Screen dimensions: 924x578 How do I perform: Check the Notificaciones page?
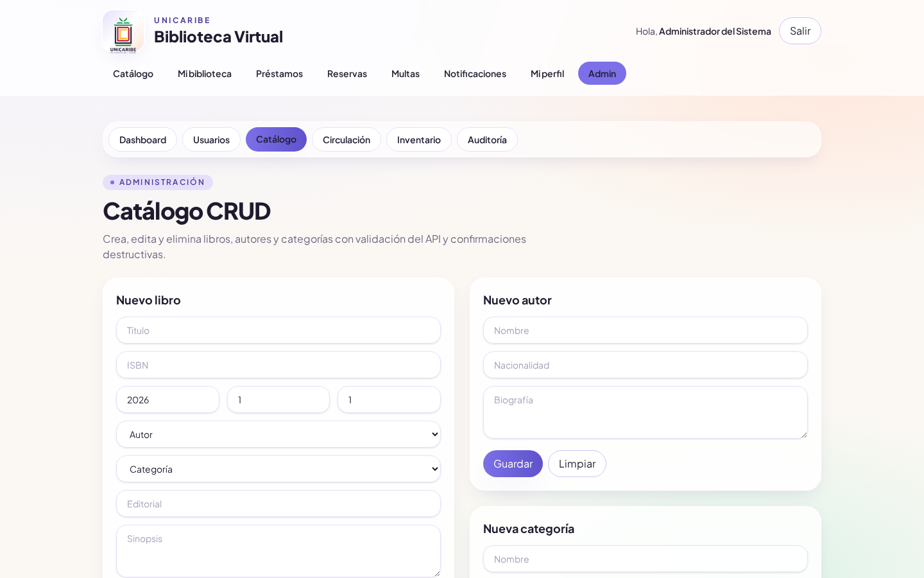click(x=475, y=73)
